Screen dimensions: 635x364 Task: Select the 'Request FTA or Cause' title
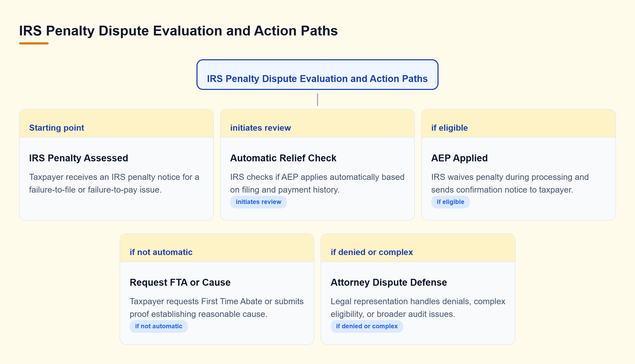180,282
